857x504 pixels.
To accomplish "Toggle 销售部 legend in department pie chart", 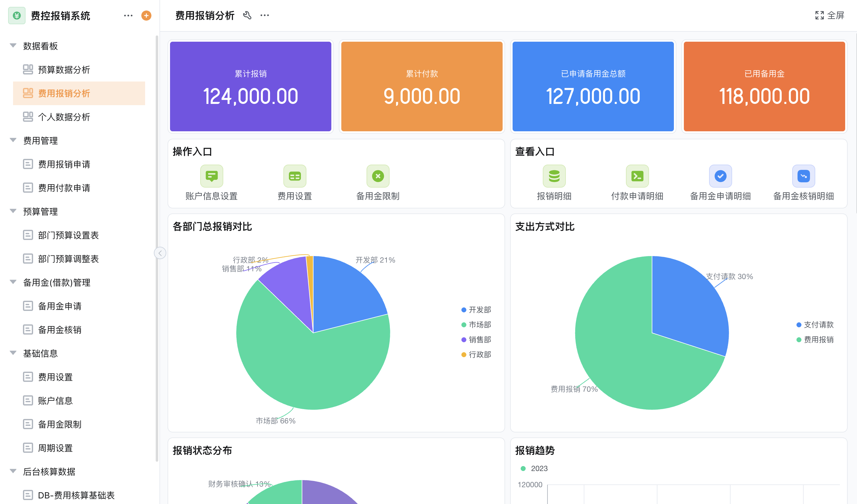I will tap(476, 339).
